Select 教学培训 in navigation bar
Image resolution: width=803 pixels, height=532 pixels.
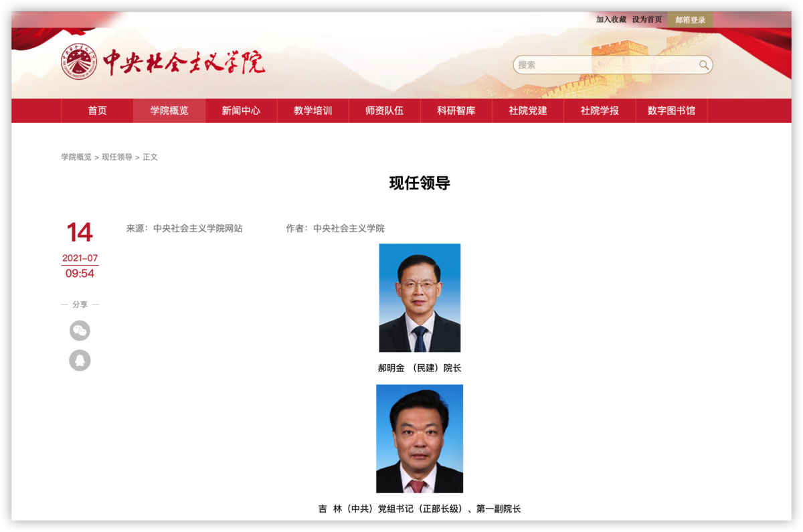(313, 111)
